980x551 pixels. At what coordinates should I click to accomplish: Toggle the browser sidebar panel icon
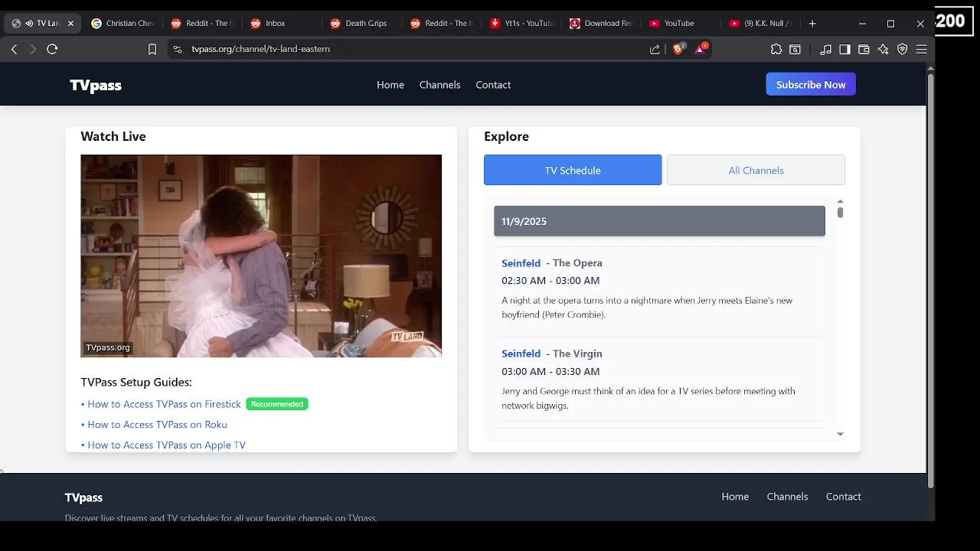[x=844, y=49]
